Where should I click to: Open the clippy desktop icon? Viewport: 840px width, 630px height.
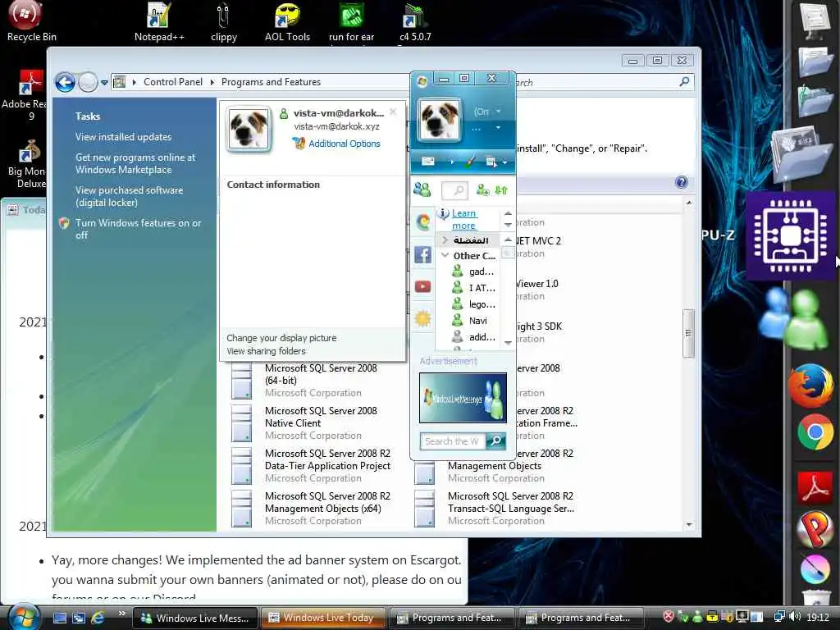(224, 22)
